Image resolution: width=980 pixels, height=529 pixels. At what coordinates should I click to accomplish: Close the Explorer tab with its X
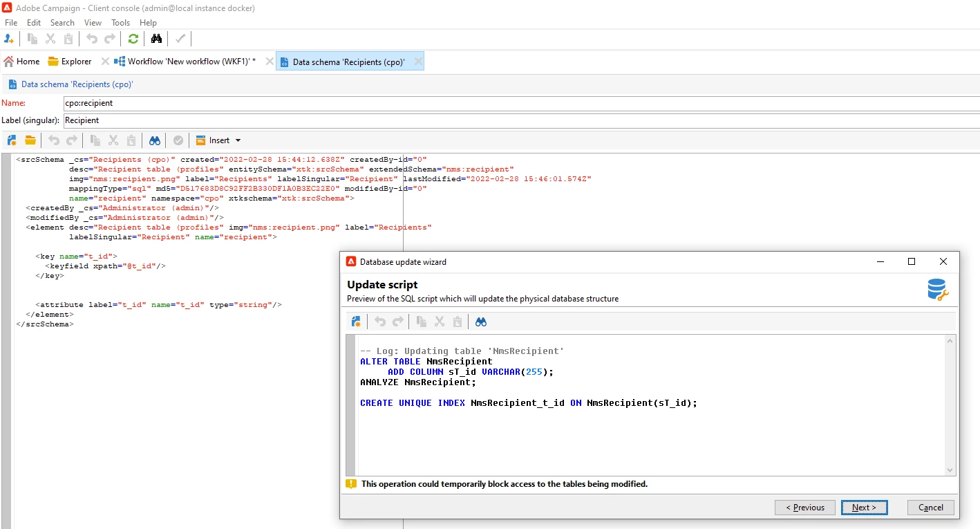[105, 62]
